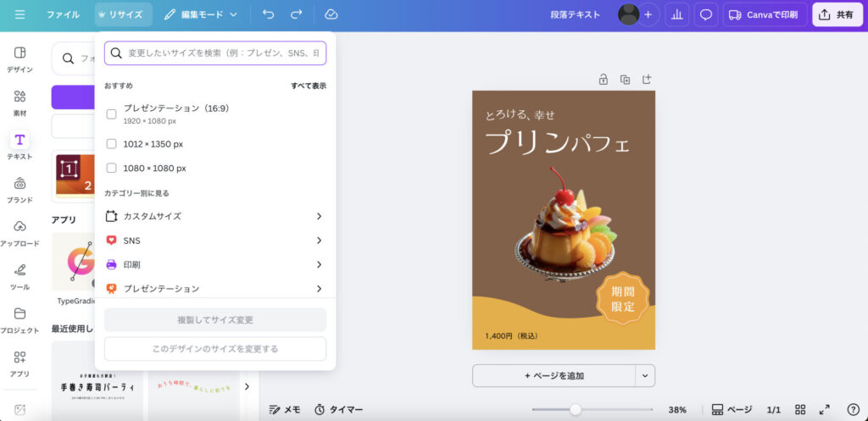Click the 共有 share button
Image resolution: width=868 pixels, height=421 pixels.
[x=837, y=15]
